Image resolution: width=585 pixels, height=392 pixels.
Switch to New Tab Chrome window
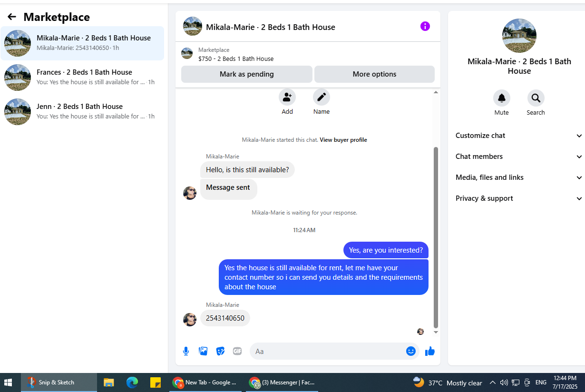pyautogui.click(x=206, y=382)
